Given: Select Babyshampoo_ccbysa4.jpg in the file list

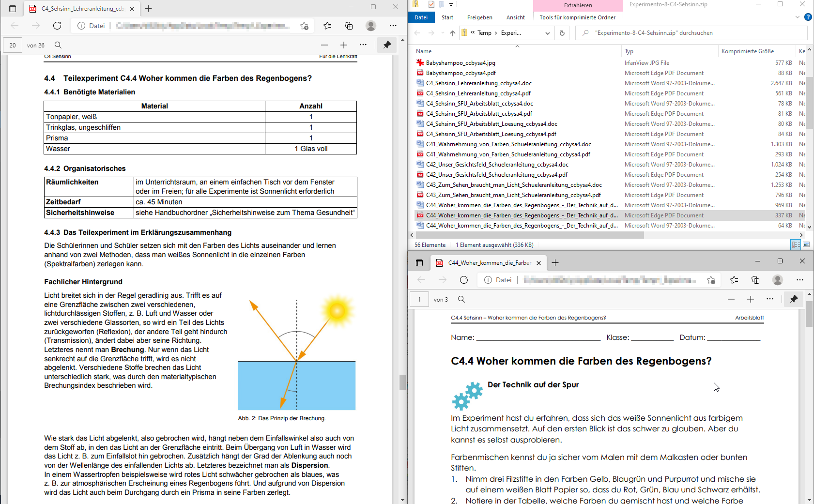Looking at the screenshot, I should (x=460, y=63).
